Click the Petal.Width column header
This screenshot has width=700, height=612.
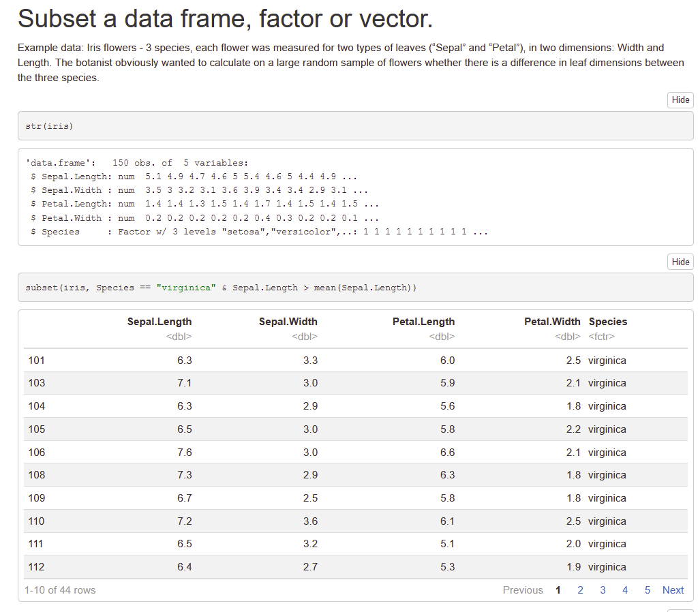pyautogui.click(x=552, y=322)
